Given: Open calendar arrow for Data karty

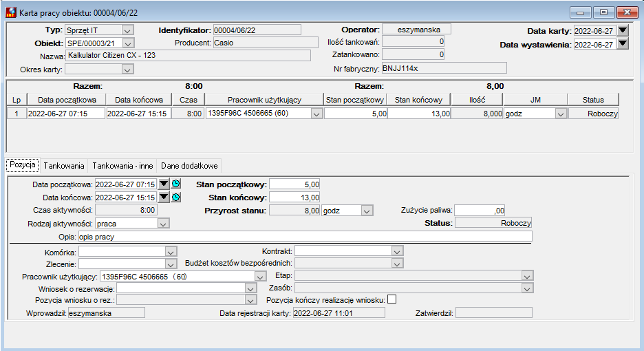Looking at the screenshot, I should pyautogui.click(x=623, y=30).
